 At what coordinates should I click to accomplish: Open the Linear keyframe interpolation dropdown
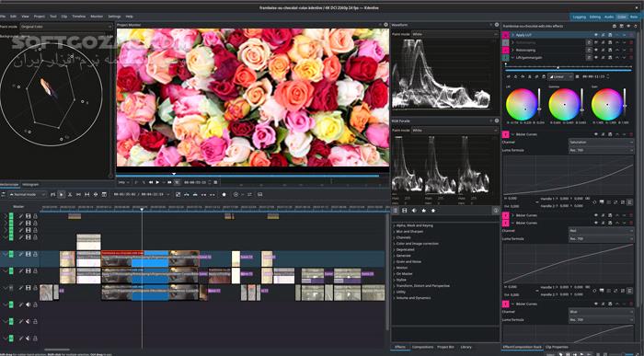pos(561,76)
